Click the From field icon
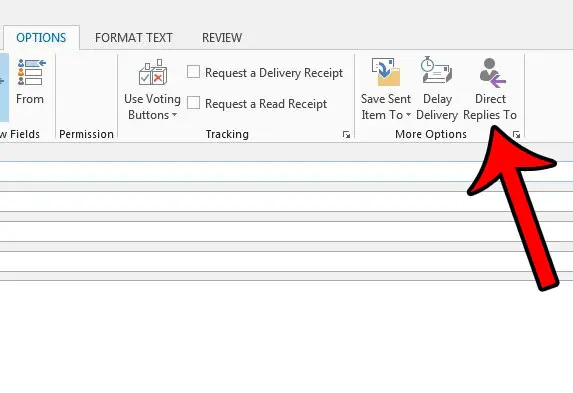 [31, 72]
